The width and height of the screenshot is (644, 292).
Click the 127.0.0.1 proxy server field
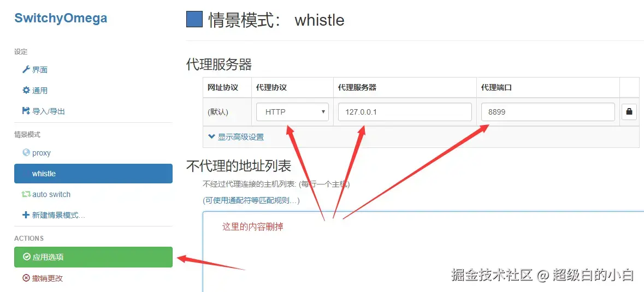(x=405, y=111)
